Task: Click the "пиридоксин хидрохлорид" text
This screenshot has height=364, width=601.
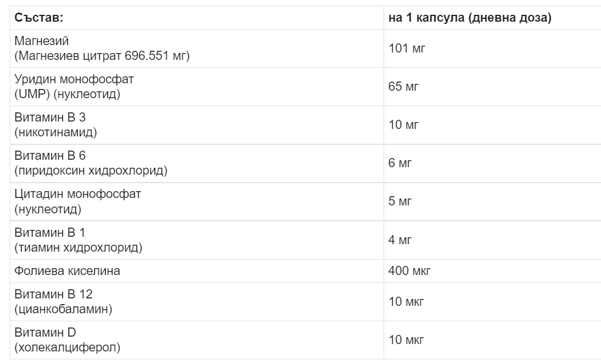Action: pyautogui.click(x=91, y=170)
